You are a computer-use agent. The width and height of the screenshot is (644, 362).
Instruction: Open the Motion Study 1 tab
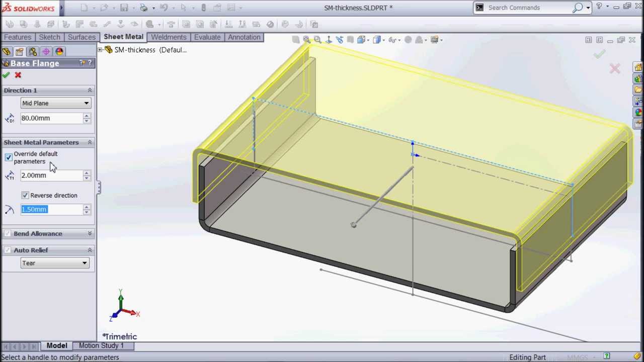click(x=101, y=345)
